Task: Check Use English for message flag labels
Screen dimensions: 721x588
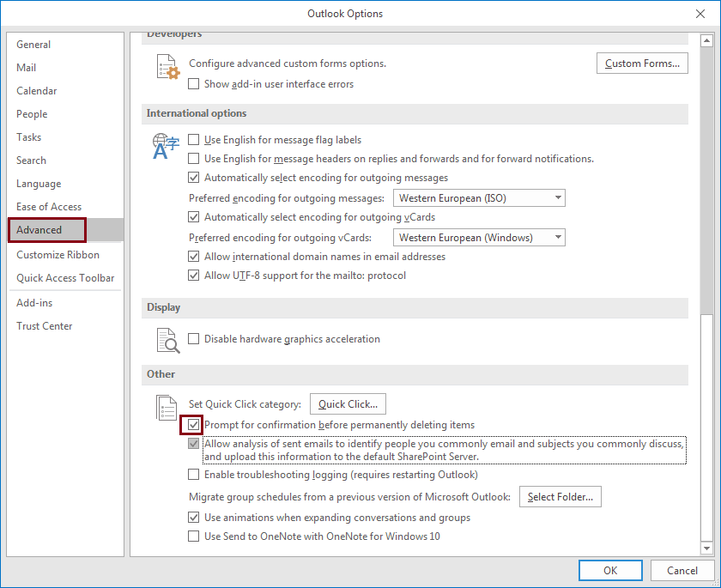Action: coord(194,140)
